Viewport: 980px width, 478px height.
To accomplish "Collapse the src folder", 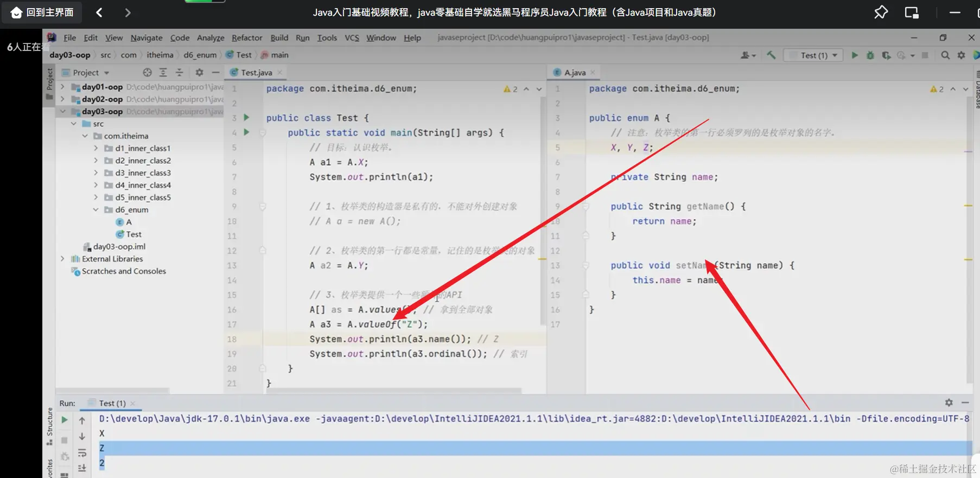I will pos(74,124).
